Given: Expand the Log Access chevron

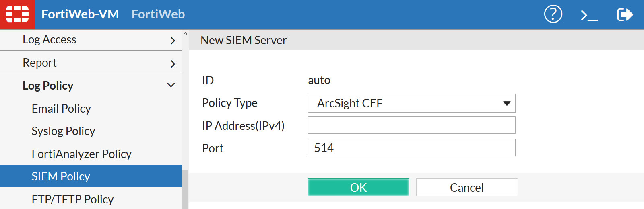Looking at the screenshot, I should click(x=173, y=40).
